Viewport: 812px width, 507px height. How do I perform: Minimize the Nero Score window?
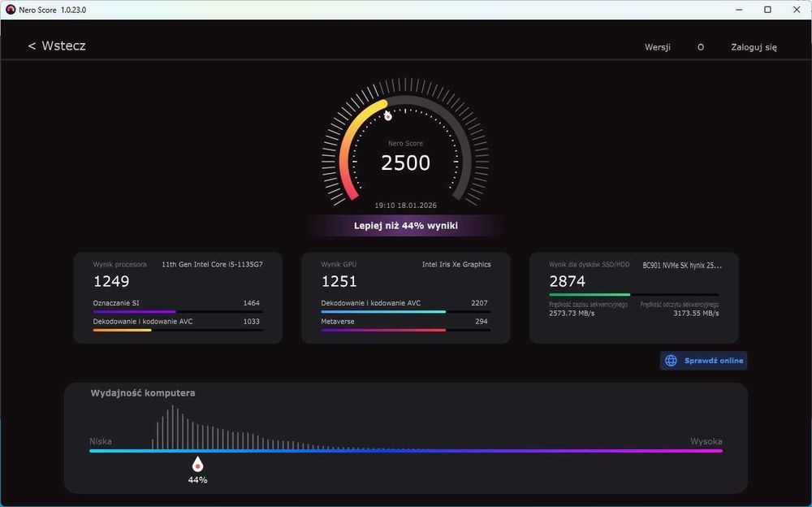click(x=739, y=10)
